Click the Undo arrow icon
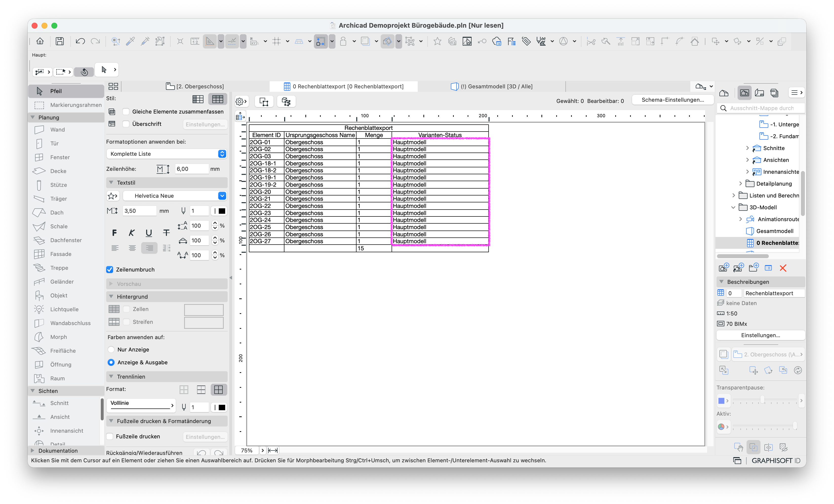 pyautogui.click(x=80, y=41)
